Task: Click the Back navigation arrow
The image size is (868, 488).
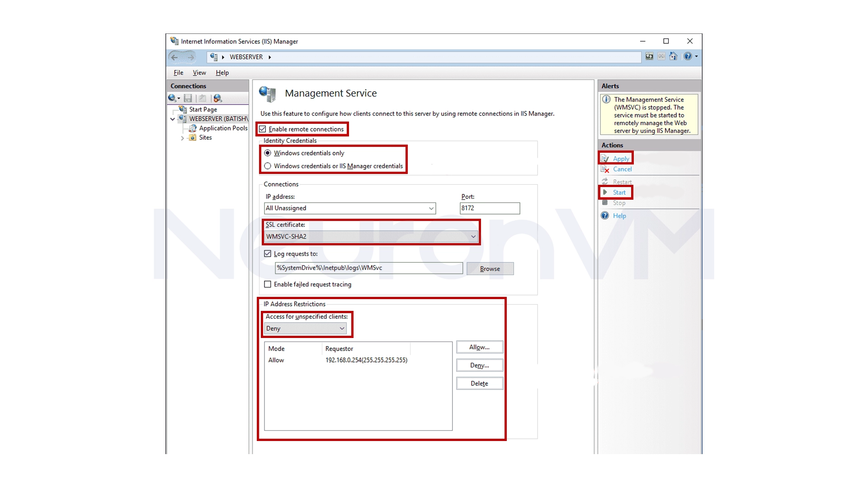Action: [x=175, y=57]
